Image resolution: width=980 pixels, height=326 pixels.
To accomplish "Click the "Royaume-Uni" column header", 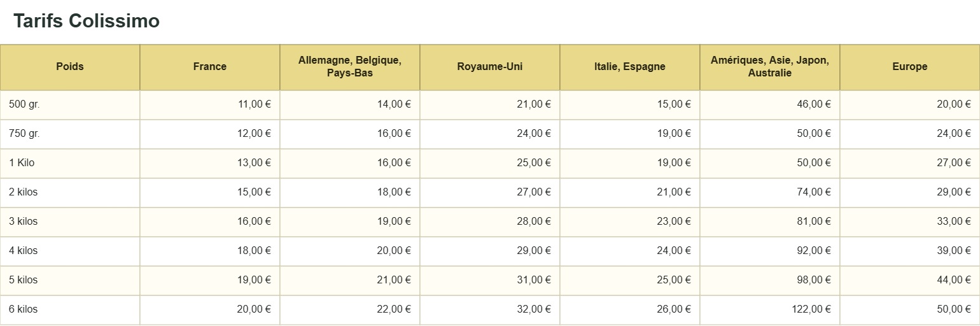I will click(490, 67).
